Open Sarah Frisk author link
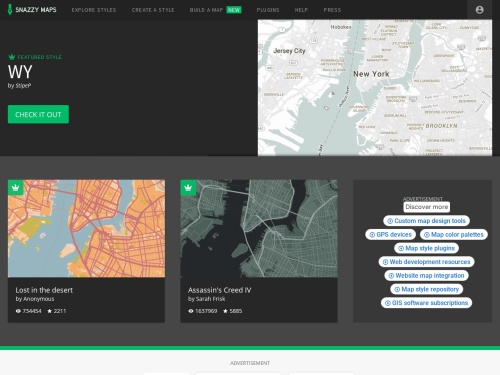This screenshot has height=375, width=500. (210, 299)
